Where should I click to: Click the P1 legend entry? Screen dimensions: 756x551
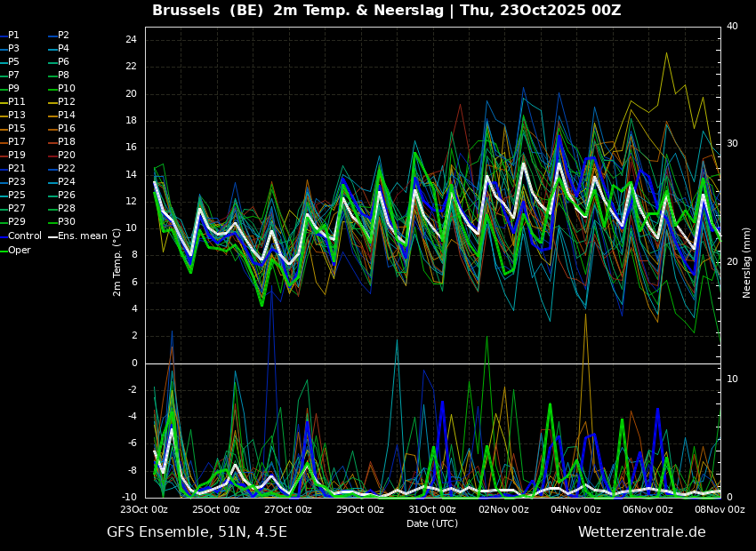tap(10, 36)
